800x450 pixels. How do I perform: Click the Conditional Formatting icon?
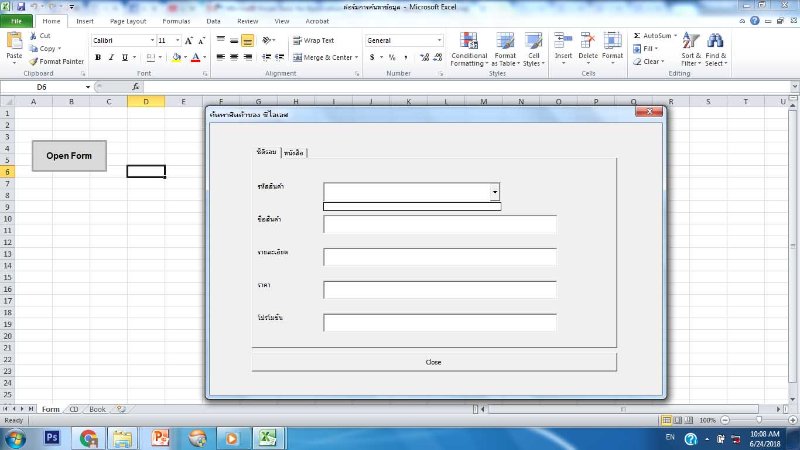click(469, 41)
